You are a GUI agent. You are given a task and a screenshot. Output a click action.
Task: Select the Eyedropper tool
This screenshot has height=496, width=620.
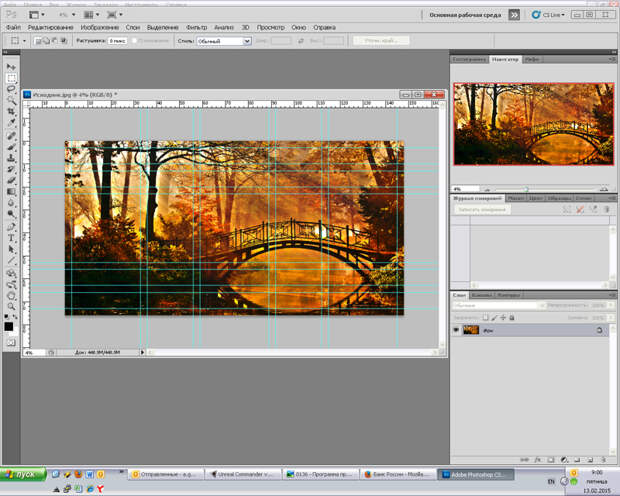pos(11,123)
